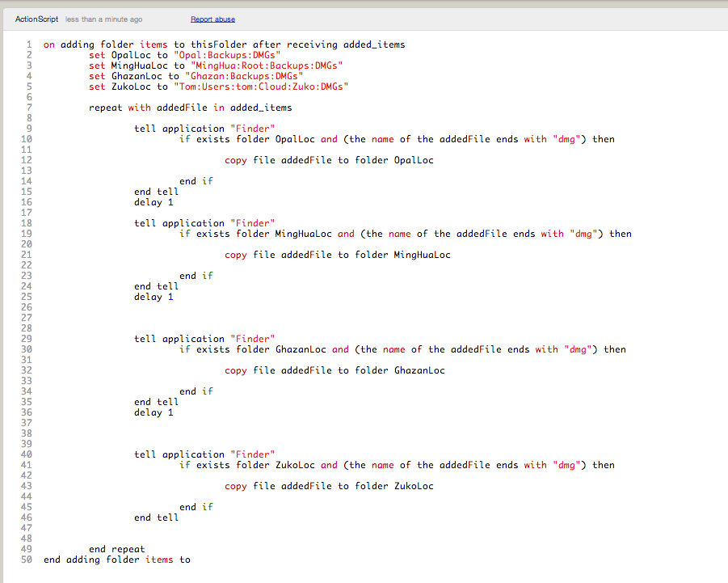Click 'end repeat' on line 49
Viewport: 728px width, 583px height.
(117, 550)
